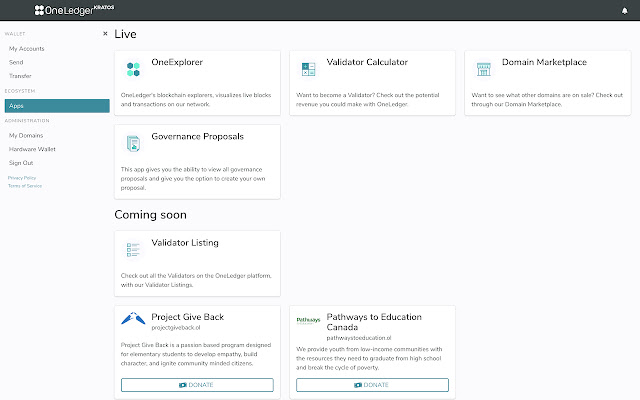
Task: Click the Administration section label
Action: pos(27,121)
